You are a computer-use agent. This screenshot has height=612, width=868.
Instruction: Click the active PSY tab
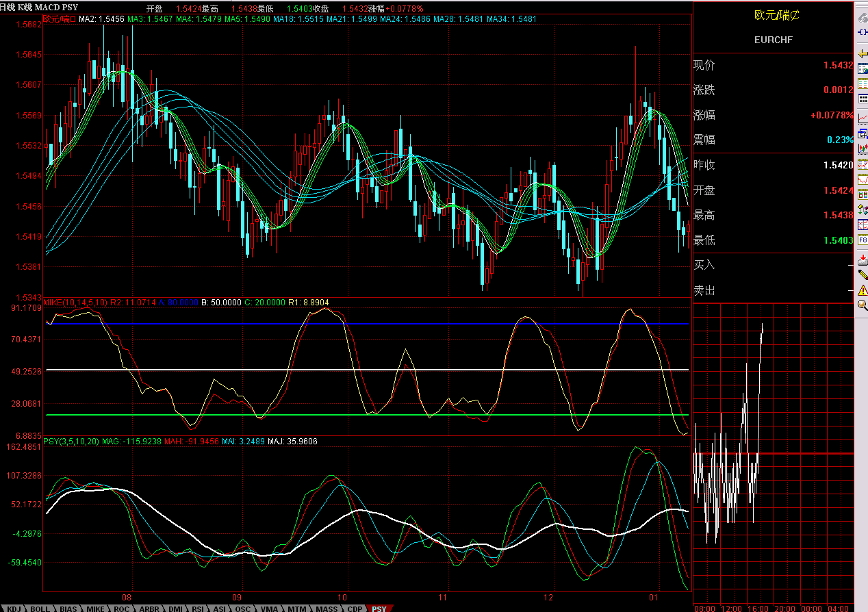(x=379, y=609)
